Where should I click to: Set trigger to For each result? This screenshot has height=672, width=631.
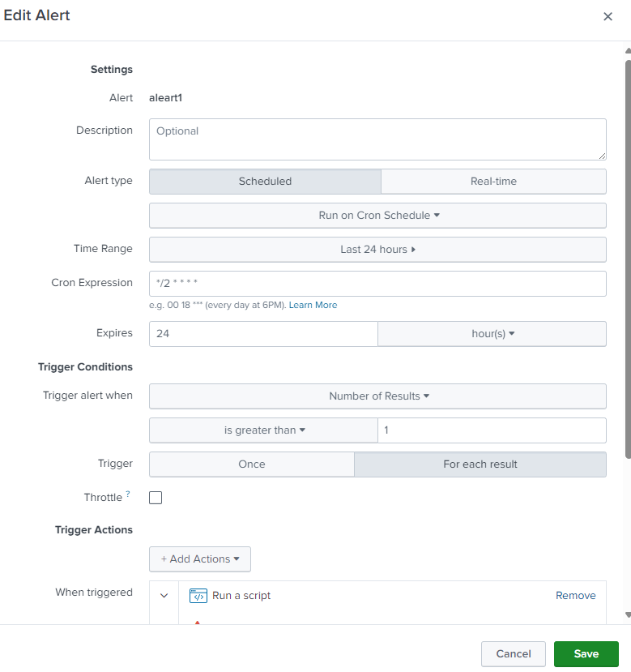pyautogui.click(x=480, y=464)
